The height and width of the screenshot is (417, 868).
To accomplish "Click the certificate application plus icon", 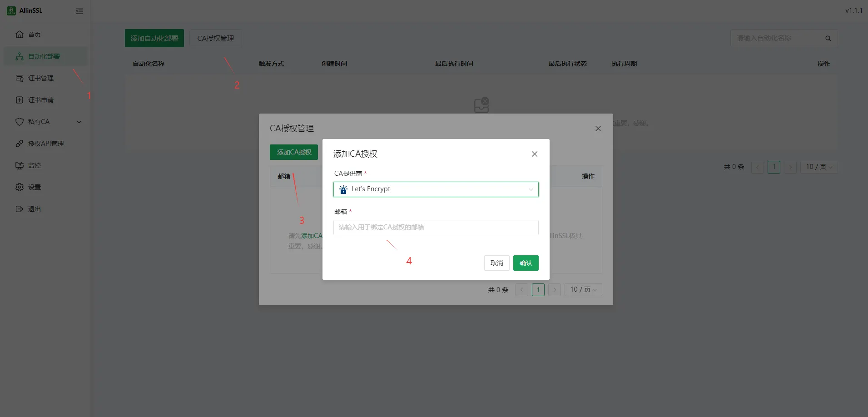I will (20, 100).
